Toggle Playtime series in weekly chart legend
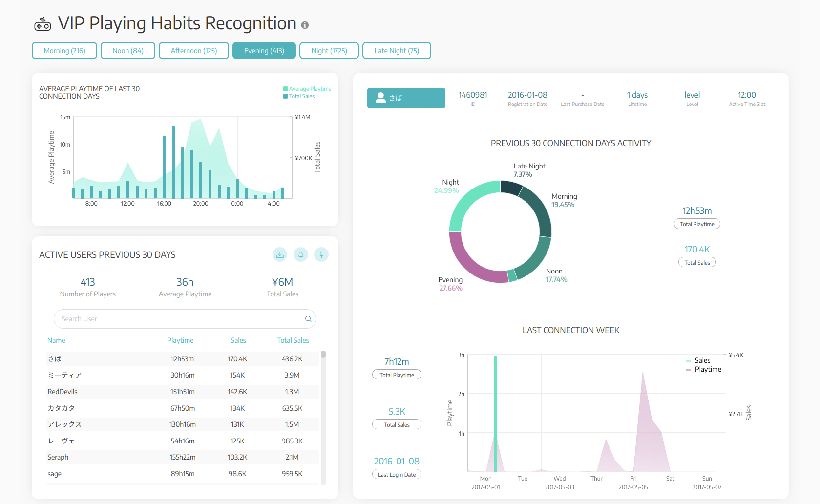This screenshot has width=820, height=504. (x=704, y=369)
